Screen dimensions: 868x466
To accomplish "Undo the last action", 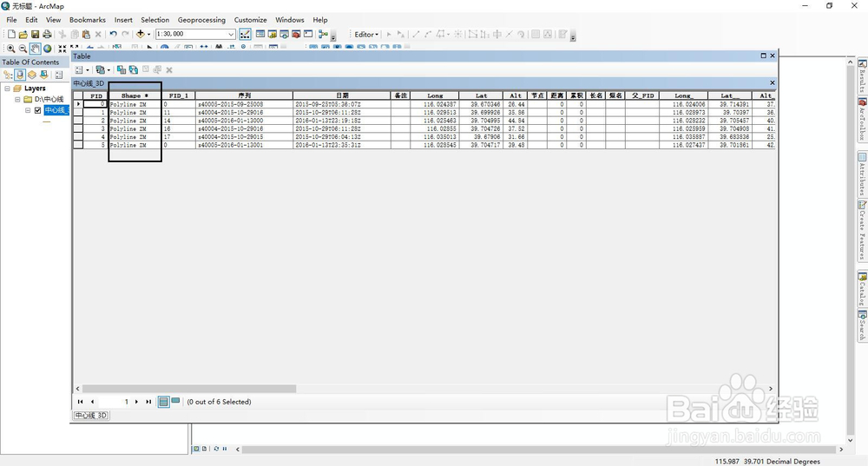I will click(x=113, y=35).
